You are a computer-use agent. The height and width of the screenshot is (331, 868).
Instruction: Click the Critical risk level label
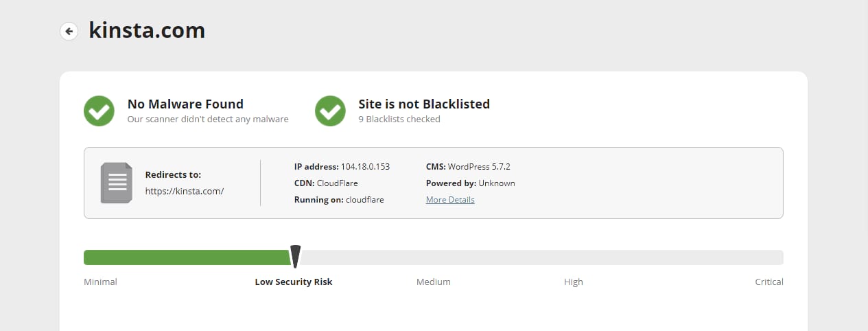[x=769, y=282]
